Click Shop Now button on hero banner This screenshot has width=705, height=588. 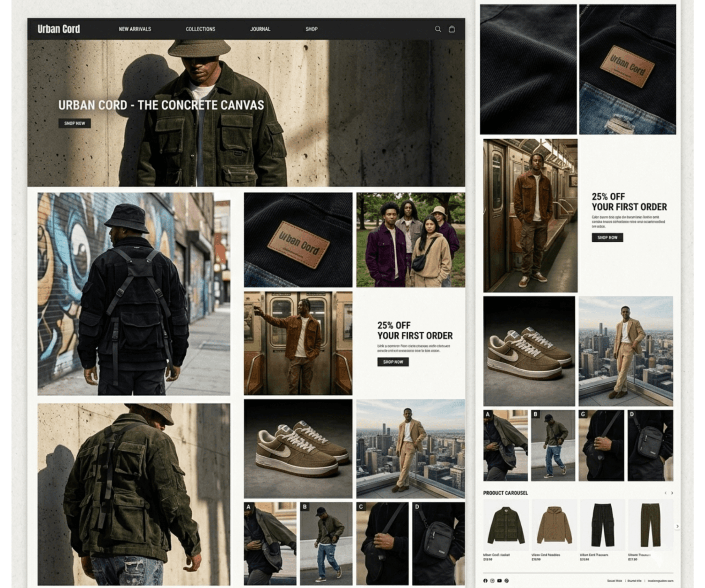pos(74,123)
